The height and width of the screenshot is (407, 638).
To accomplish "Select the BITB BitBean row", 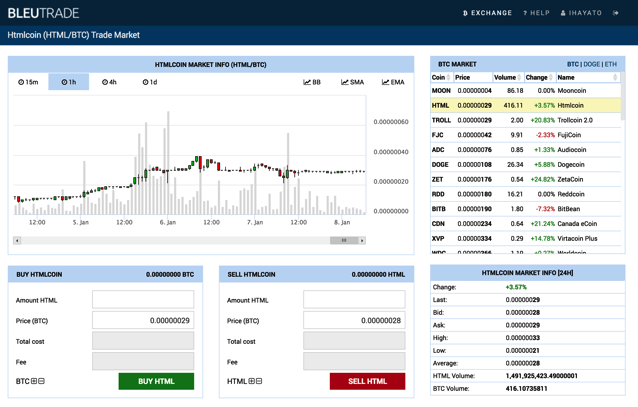I will pyautogui.click(x=526, y=209).
